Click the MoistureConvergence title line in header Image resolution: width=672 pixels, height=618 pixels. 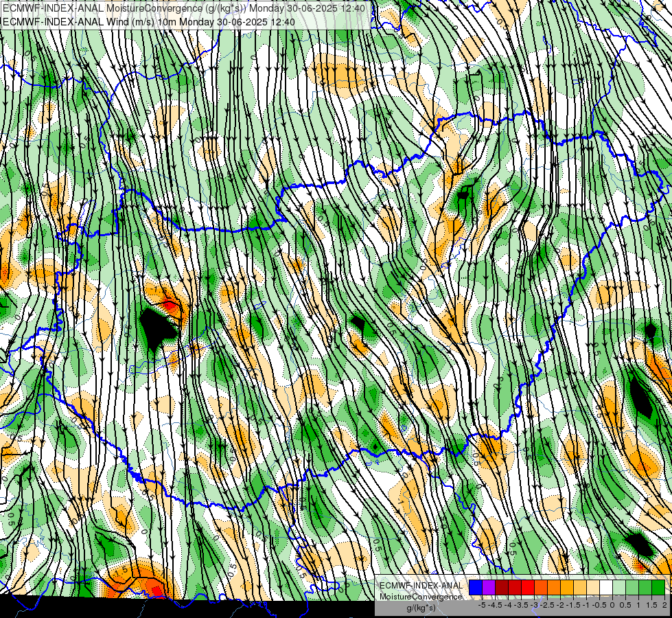(184, 8)
